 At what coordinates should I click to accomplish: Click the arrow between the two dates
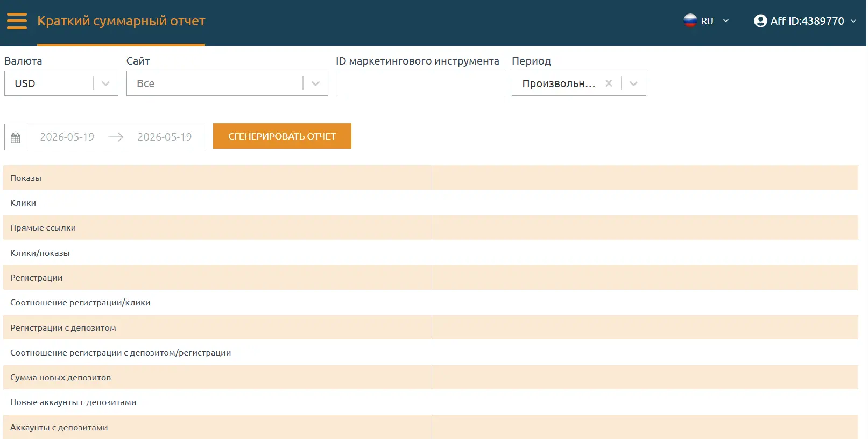coord(116,137)
